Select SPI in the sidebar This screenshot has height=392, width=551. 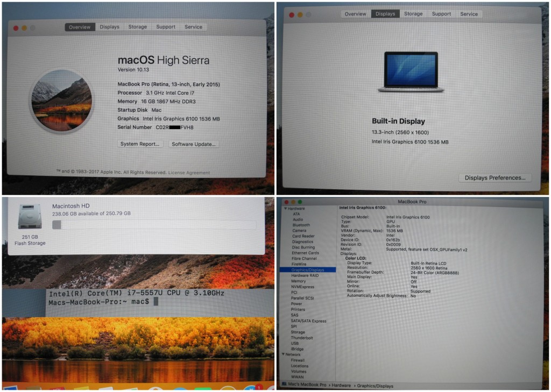pos(294,327)
